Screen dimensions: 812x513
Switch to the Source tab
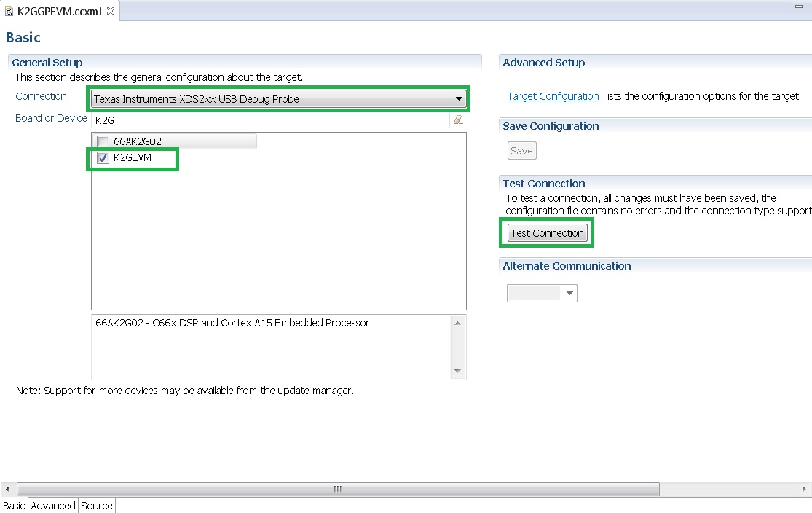(95, 505)
